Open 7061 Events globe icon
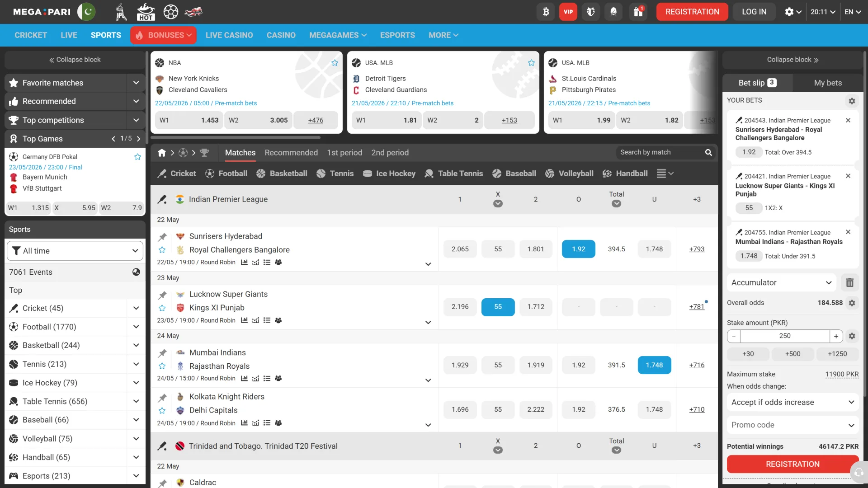 [136, 272]
